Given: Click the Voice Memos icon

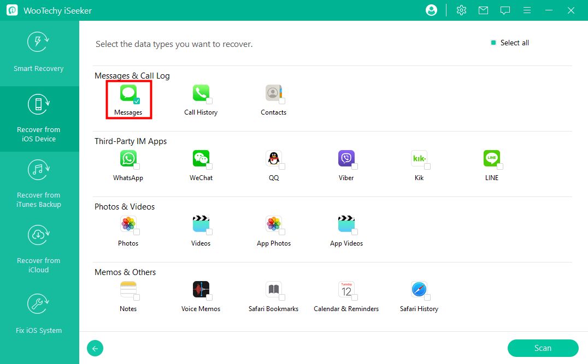Looking at the screenshot, I should [201, 289].
